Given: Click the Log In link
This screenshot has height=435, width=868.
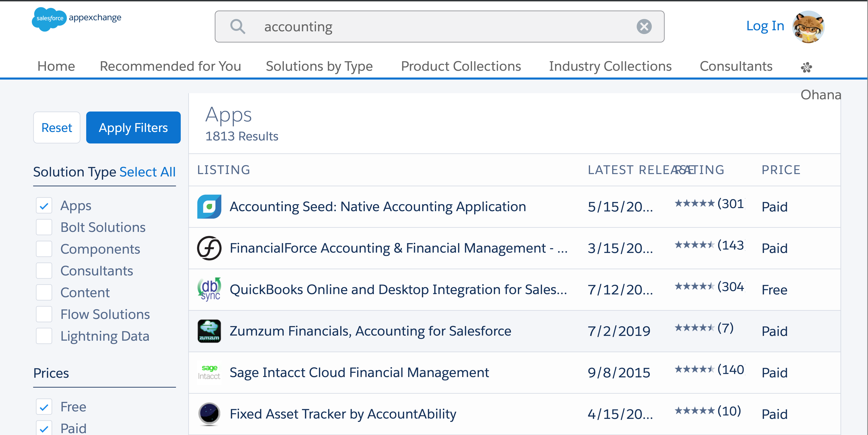Looking at the screenshot, I should [765, 26].
